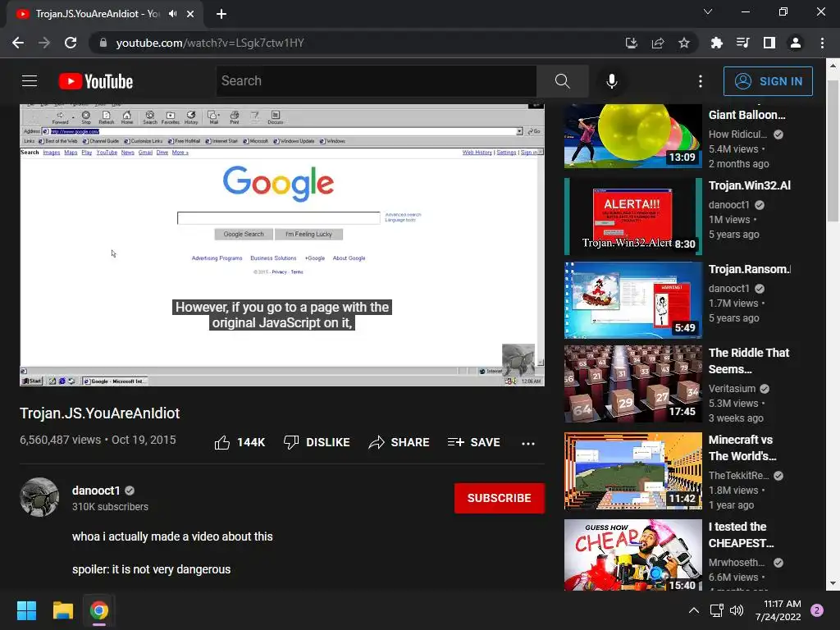Open Chrome profile avatar
Screen dimensions: 840x630
(x=796, y=43)
